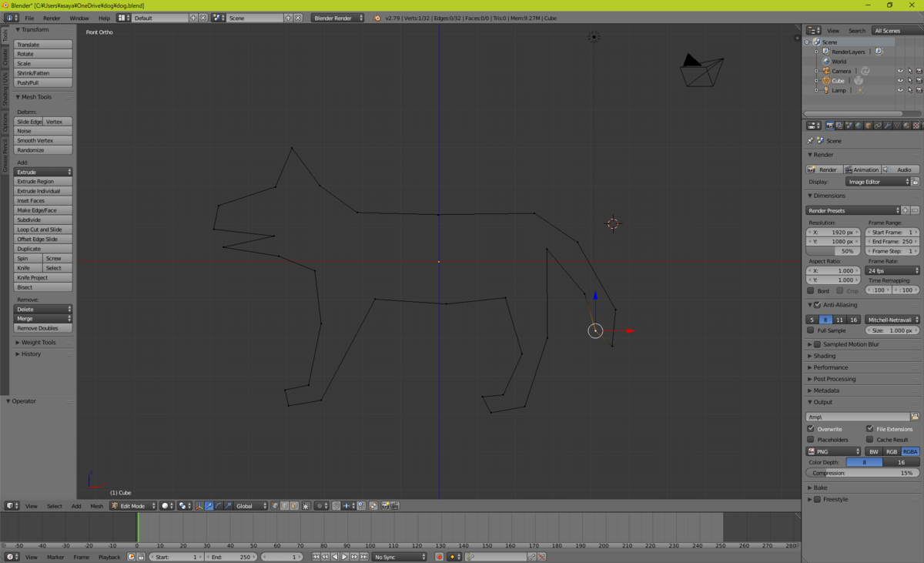
Task: Open the Modifiers properties tab wrench icon
Action: click(x=887, y=126)
